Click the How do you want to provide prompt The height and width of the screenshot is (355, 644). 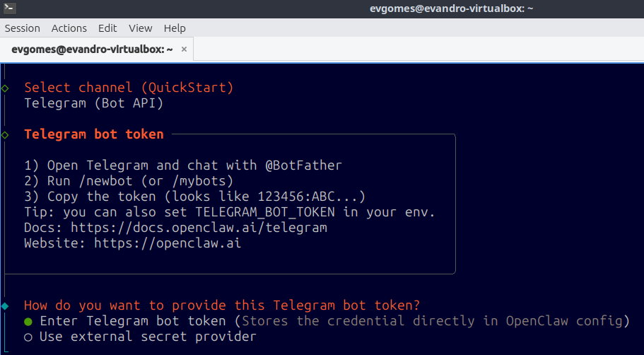(x=222, y=305)
